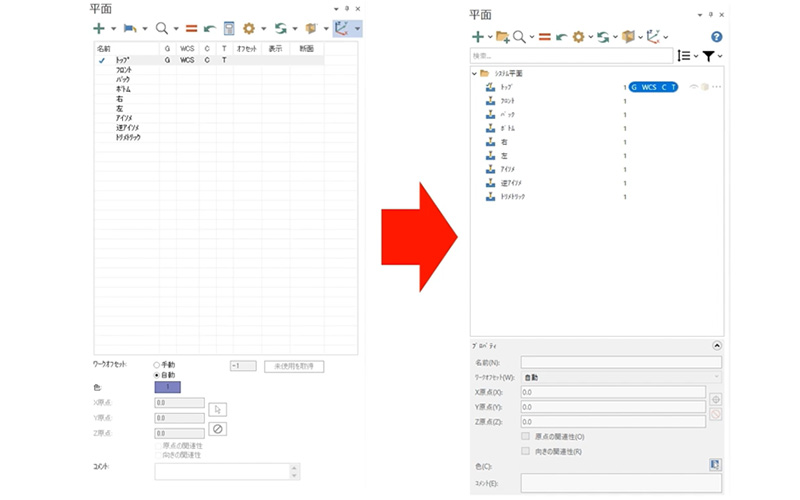Image resolution: width=800 pixels, height=500 pixels.
Task: Check the 向きの関連性(R) checkbox
Action: click(526, 451)
